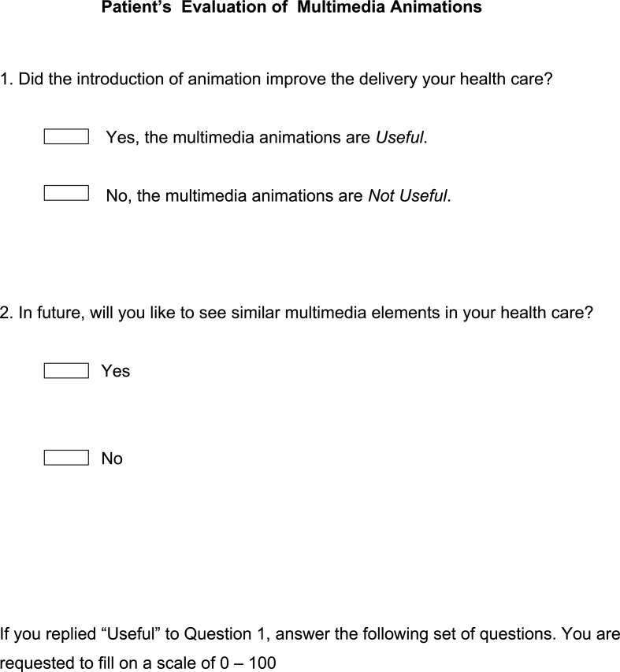Click question 2 about future multimedia elements
This screenshot has width=620, height=672.
pos(295,312)
